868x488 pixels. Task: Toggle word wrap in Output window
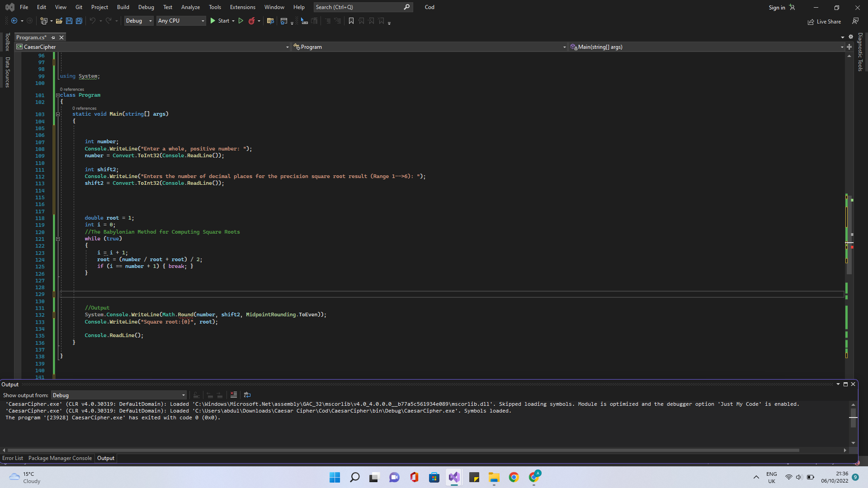point(247,395)
